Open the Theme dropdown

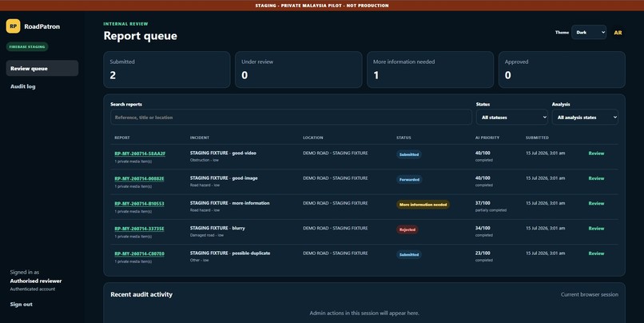[589, 33]
